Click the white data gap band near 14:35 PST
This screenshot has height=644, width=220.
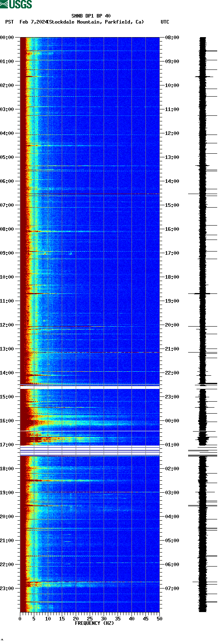[90, 387]
